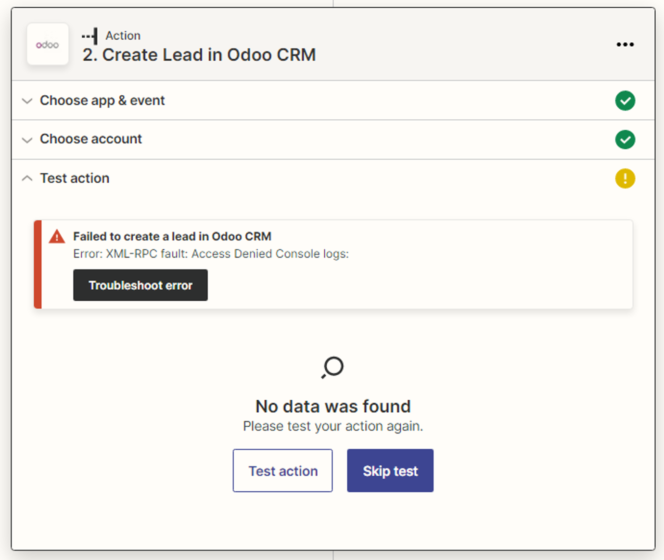
Task: Click green checkmark beside Choose app & event
Action: [x=625, y=101]
